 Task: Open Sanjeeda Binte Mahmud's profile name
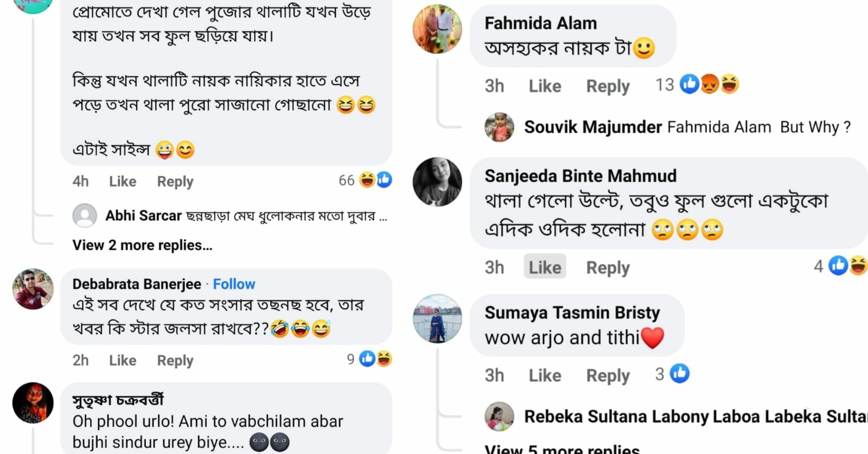(x=580, y=176)
